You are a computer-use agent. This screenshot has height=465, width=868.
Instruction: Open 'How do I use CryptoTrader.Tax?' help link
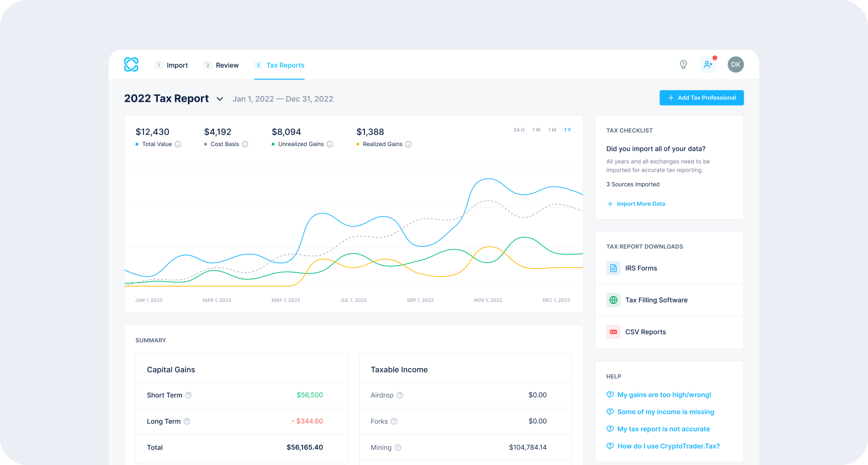pos(669,446)
